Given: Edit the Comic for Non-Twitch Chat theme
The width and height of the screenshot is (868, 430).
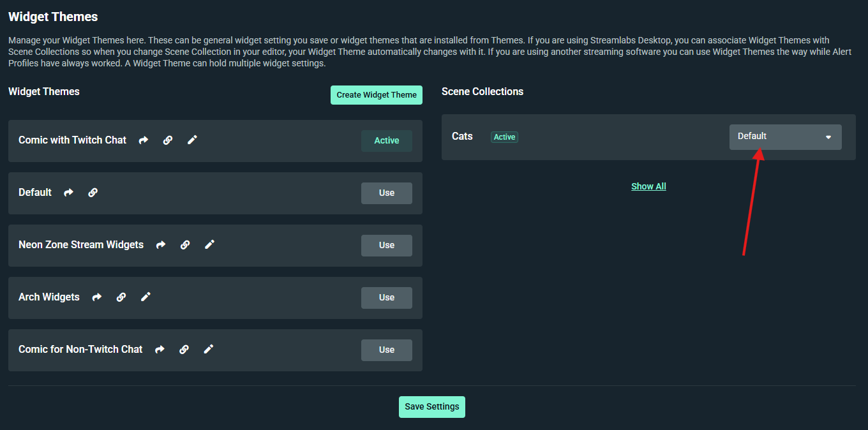Looking at the screenshot, I should click(x=208, y=349).
